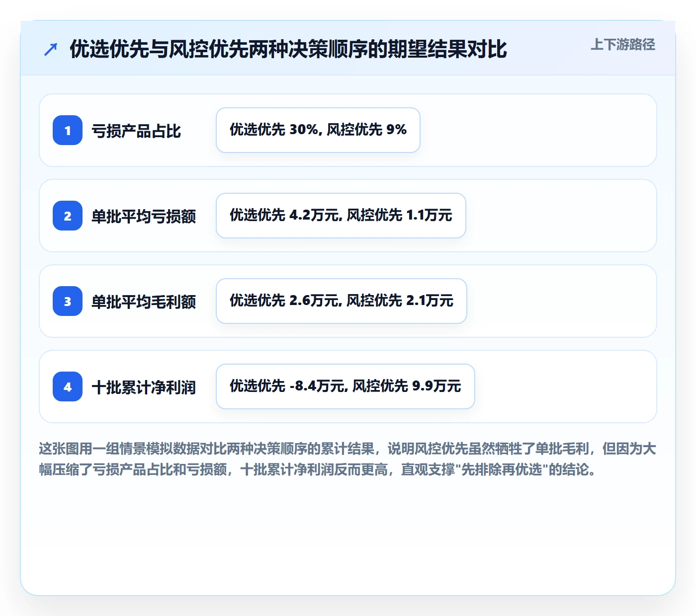Select the title 优选优先与风控优先两种决策顺序的期望结果对比
696x616 pixels.
(288, 49)
